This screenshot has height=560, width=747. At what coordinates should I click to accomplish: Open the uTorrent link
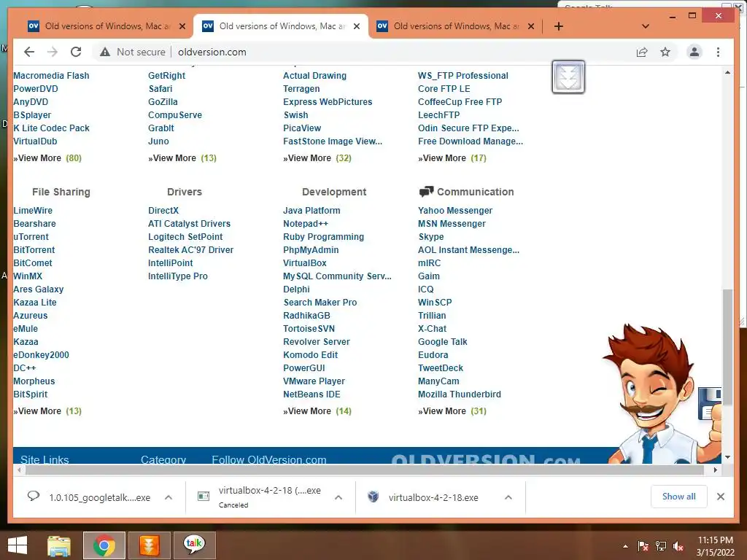point(31,237)
